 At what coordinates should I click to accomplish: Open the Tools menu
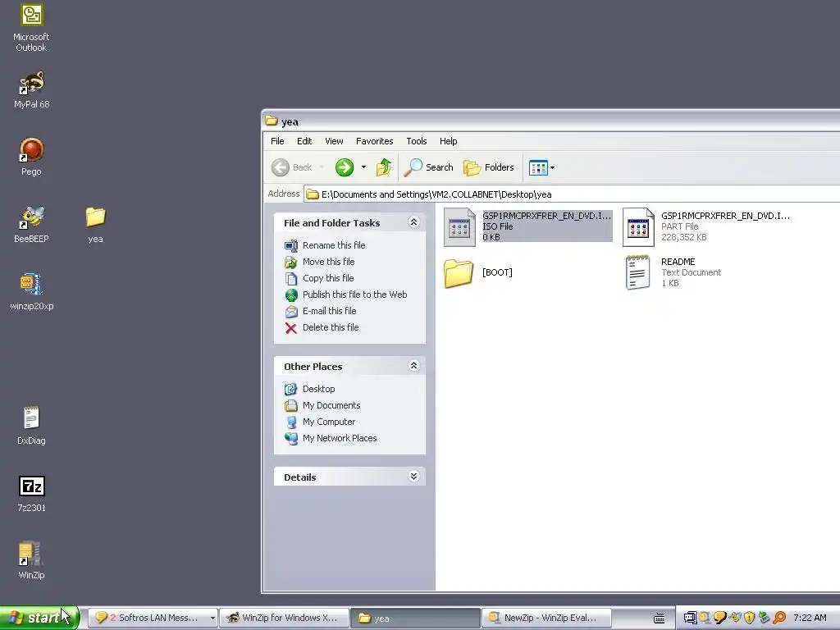416,141
